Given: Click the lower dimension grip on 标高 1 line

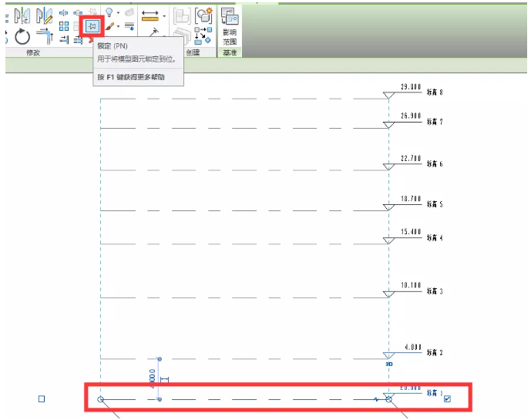Looking at the screenshot, I should click(x=160, y=399).
